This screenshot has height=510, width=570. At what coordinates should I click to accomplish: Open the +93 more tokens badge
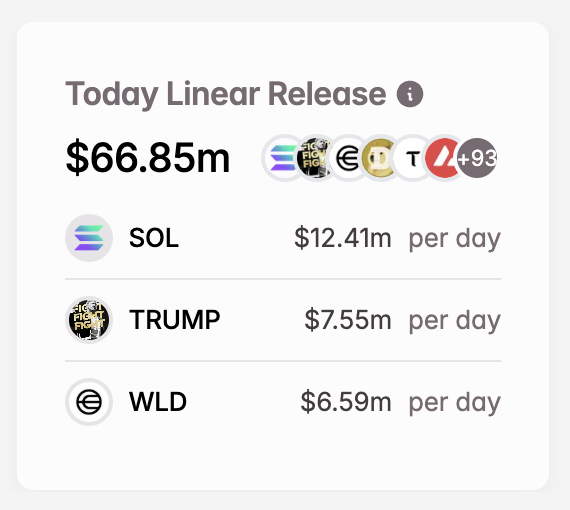coord(477,158)
